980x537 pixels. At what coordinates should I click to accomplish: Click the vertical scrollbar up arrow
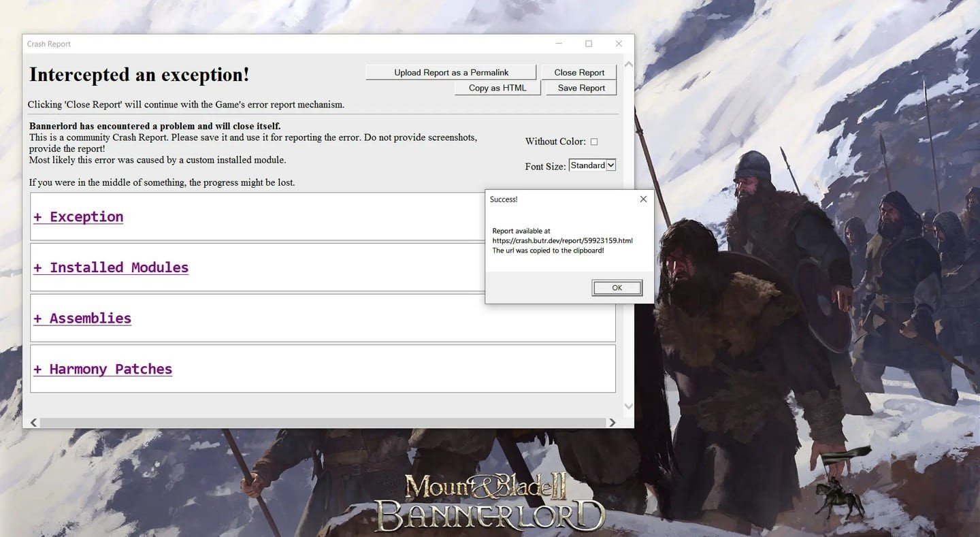click(x=628, y=64)
